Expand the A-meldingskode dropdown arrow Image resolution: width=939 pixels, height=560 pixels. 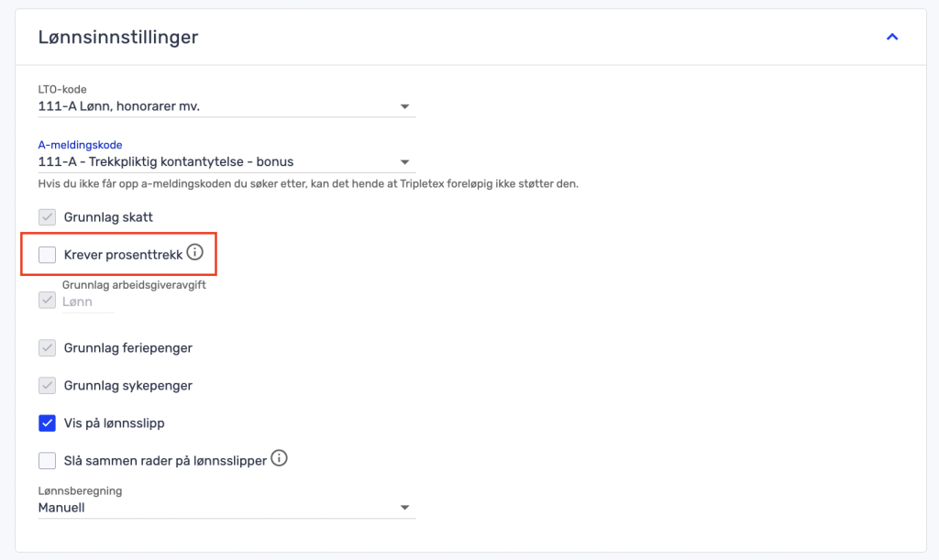(x=404, y=162)
